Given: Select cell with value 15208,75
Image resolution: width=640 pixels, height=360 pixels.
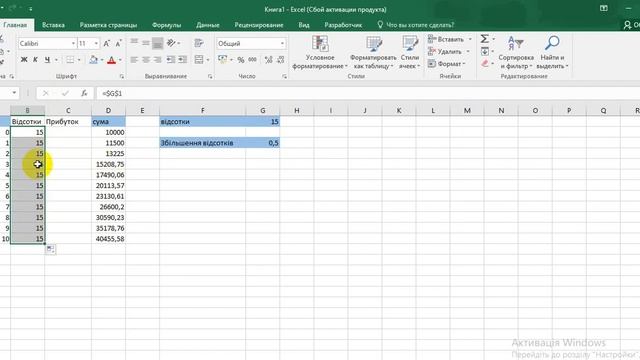Looking at the screenshot, I should pyautogui.click(x=109, y=164).
